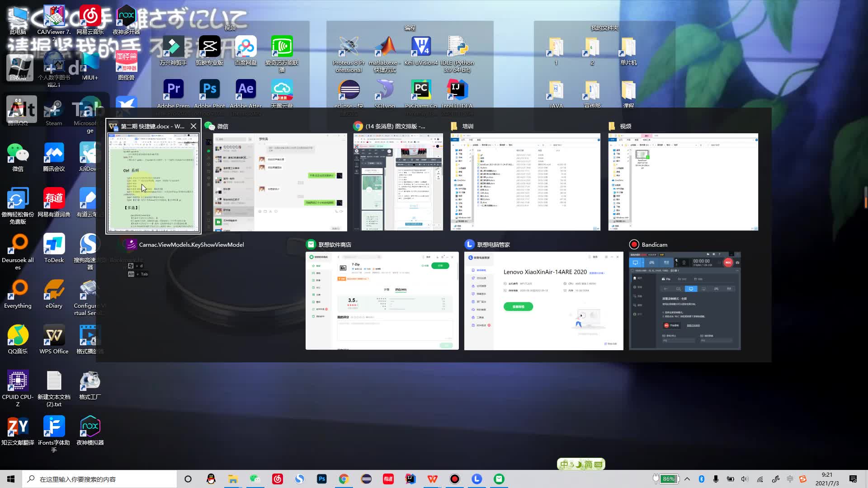Expand the hidden system tray icons chevron
The height and width of the screenshot is (488, 868).
687,479
